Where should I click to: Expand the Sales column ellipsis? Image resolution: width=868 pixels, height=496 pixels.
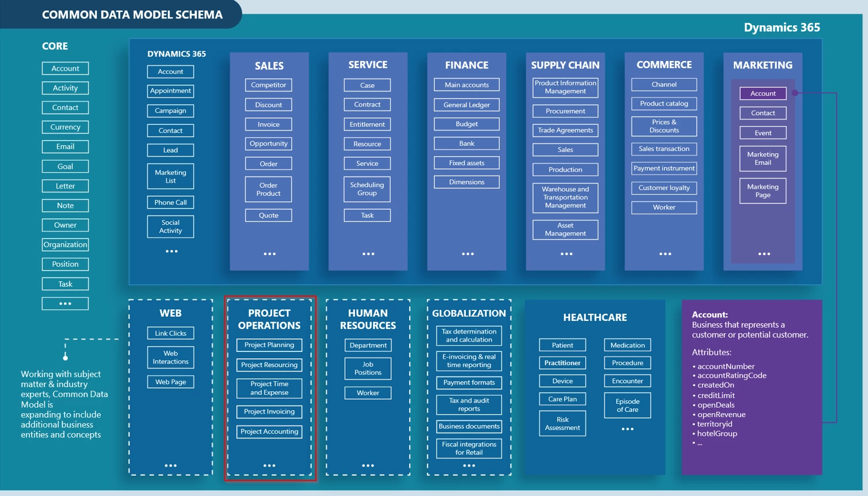tap(269, 253)
